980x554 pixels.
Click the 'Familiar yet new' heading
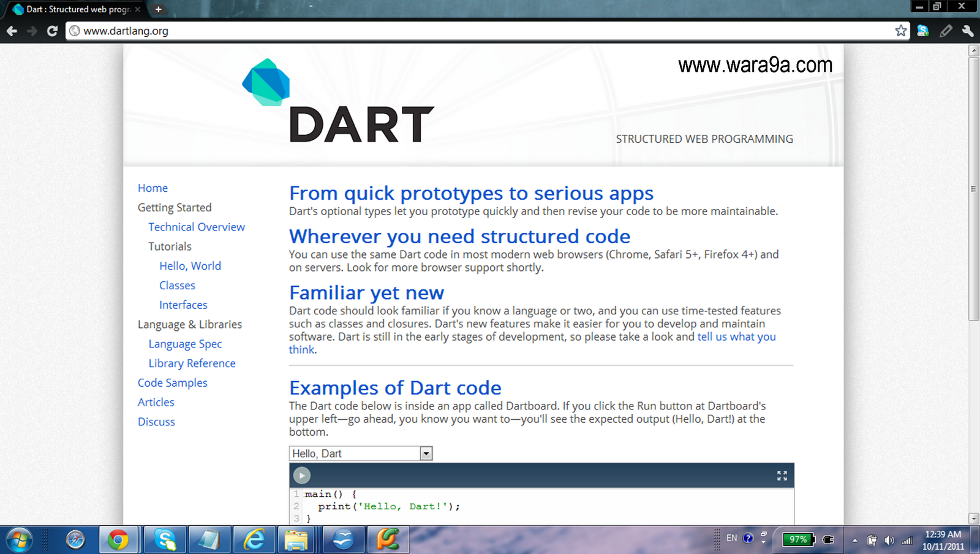366,293
